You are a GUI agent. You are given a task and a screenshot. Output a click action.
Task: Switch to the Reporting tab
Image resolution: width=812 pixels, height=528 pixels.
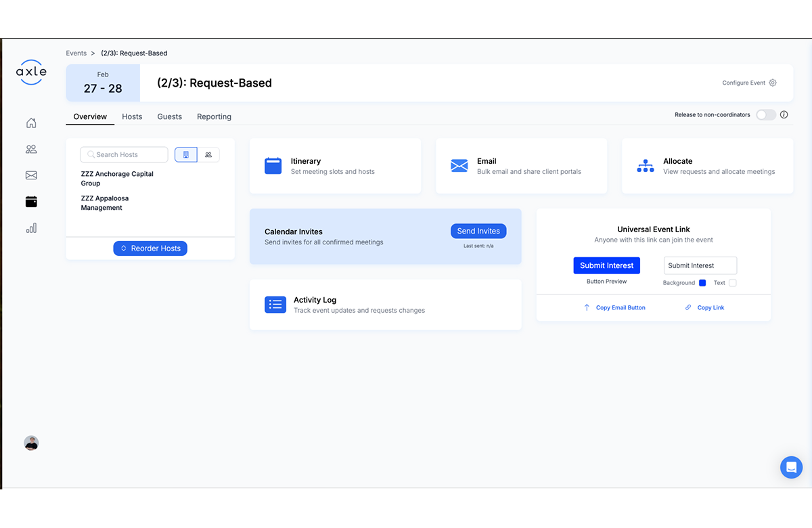coord(214,116)
